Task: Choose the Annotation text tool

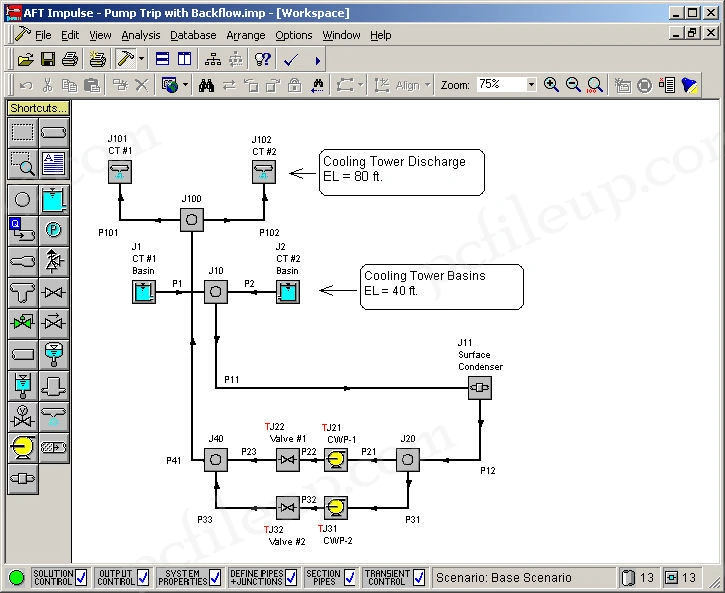Action: [54, 162]
